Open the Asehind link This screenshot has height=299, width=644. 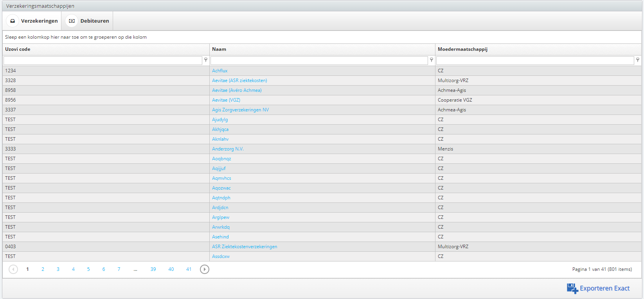(x=220, y=237)
